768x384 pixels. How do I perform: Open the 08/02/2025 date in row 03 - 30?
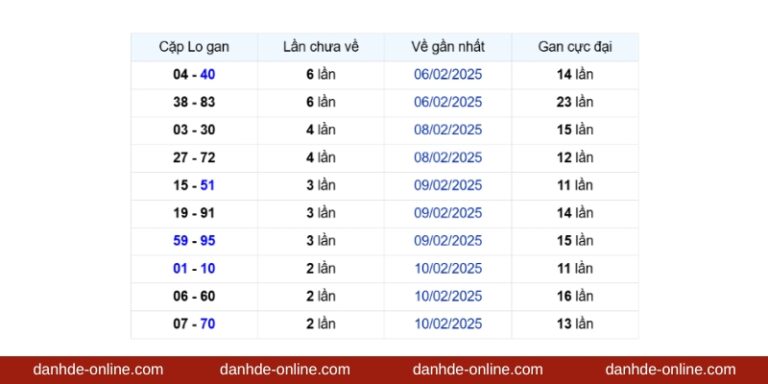[x=448, y=130]
